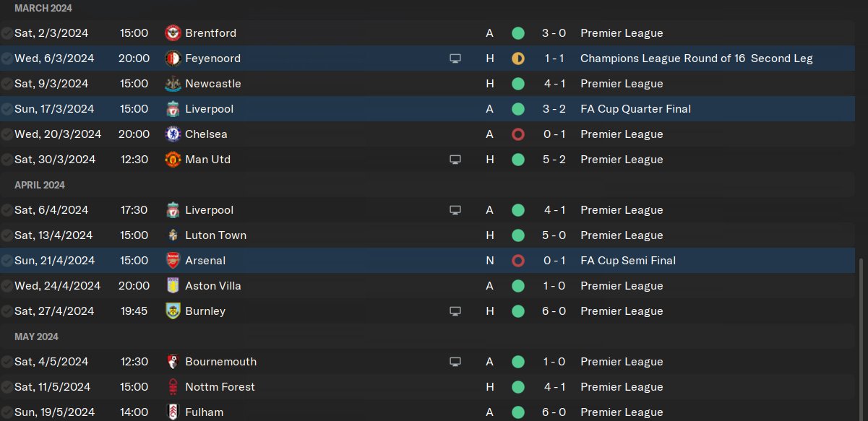Click FA Cup Semi Final competition link
Image resolution: width=868 pixels, height=421 pixels.
coord(627,261)
